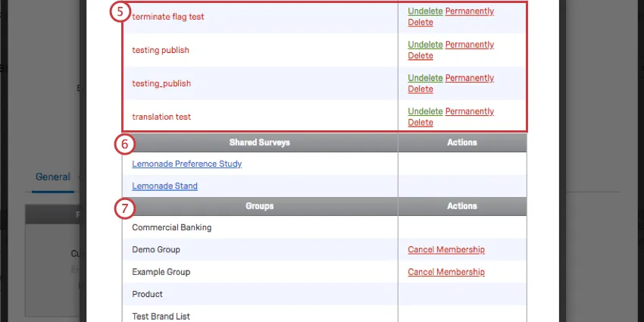Cancel membership for Demo Group
Image resolution: width=644 pixels, height=322 pixels.
coord(445,249)
